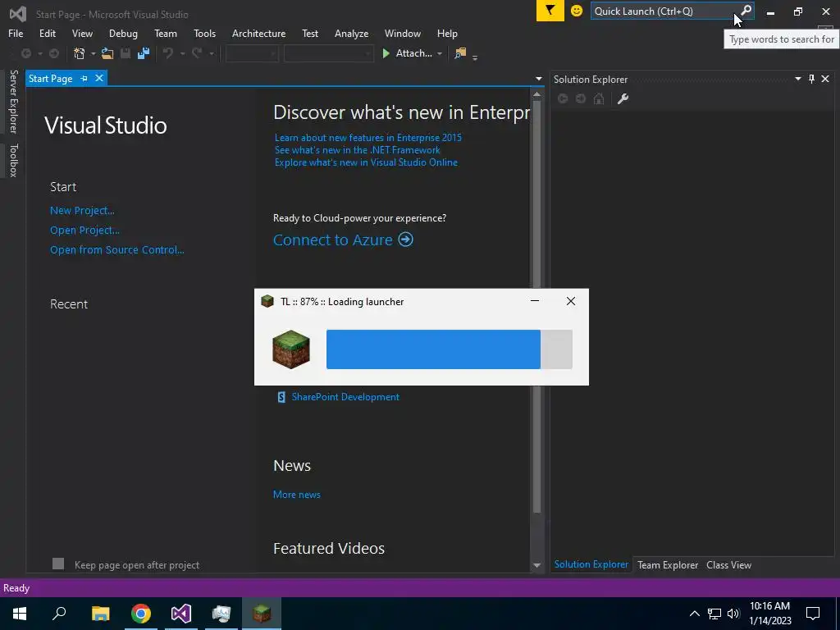Image resolution: width=840 pixels, height=630 pixels.
Task: Click the launcher loading progress bar
Action: pyautogui.click(x=450, y=349)
